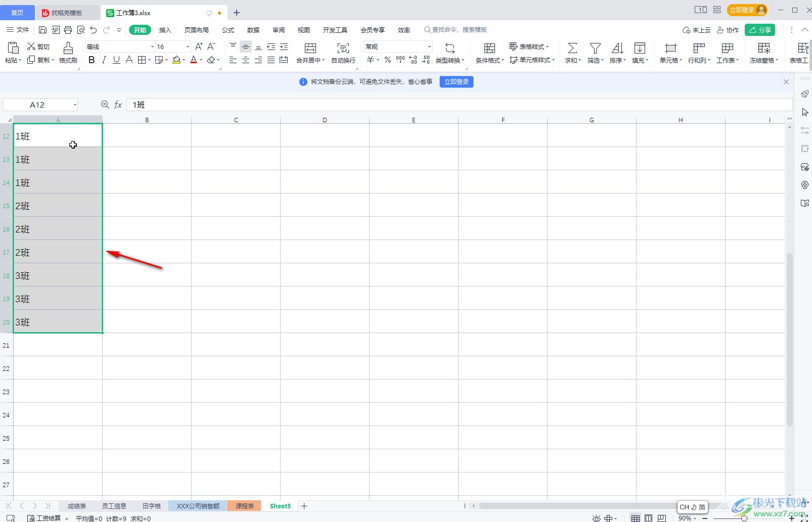Select the Format Painter brush
The width and height of the screenshot is (812, 522).
click(x=68, y=48)
